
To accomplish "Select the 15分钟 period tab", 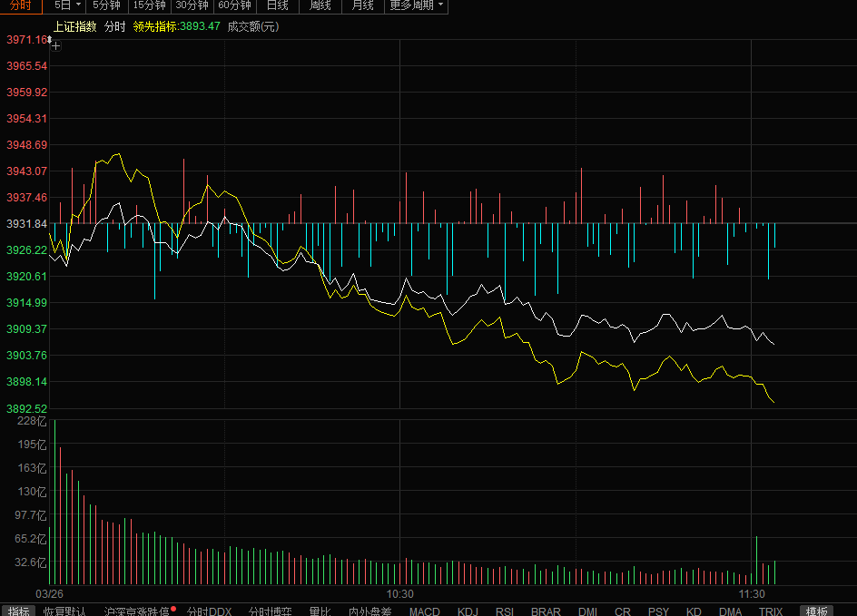I will pyautogui.click(x=149, y=5).
